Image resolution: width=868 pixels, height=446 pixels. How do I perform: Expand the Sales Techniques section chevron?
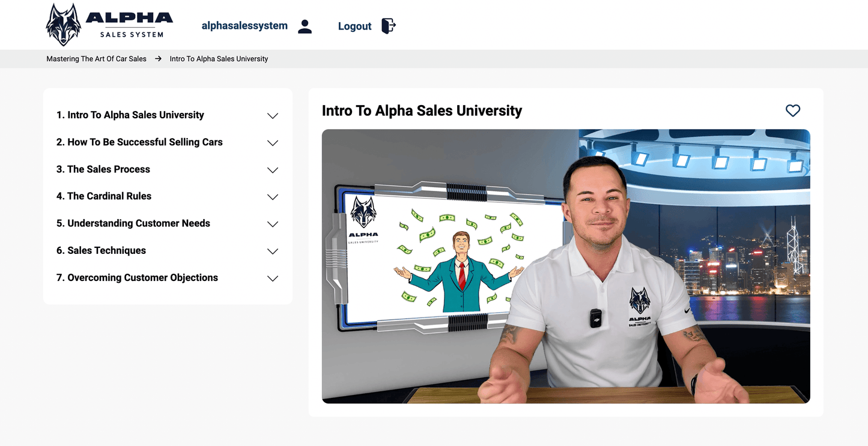click(x=273, y=252)
